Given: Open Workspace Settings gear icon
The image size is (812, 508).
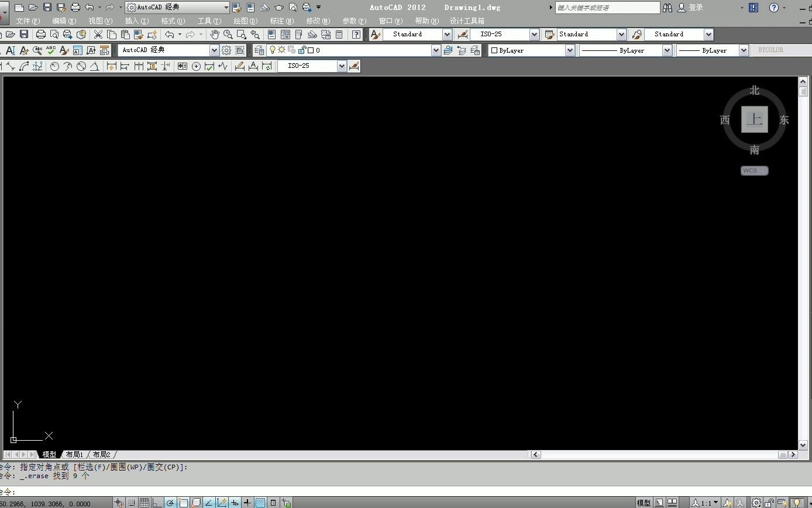Looking at the screenshot, I should click(226, 50).
